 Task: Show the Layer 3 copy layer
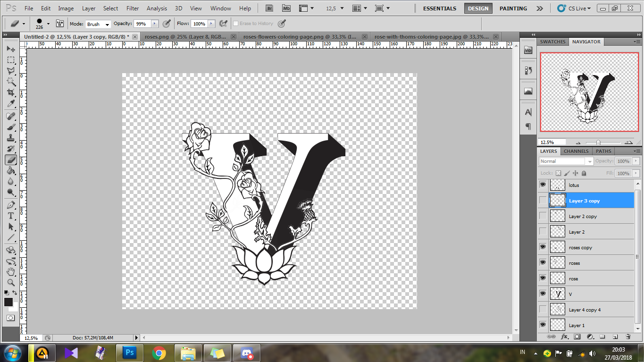point(543,201)
